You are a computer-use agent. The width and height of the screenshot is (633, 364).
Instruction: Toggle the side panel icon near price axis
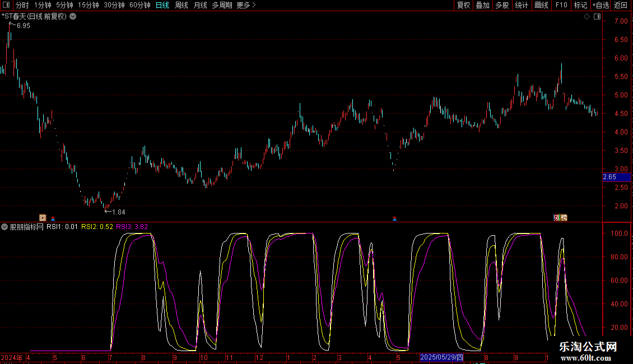tap(596, 17)
